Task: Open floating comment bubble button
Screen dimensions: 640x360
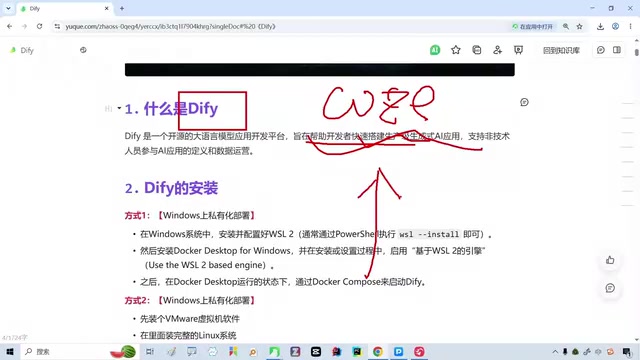Action: coord(610,288)
